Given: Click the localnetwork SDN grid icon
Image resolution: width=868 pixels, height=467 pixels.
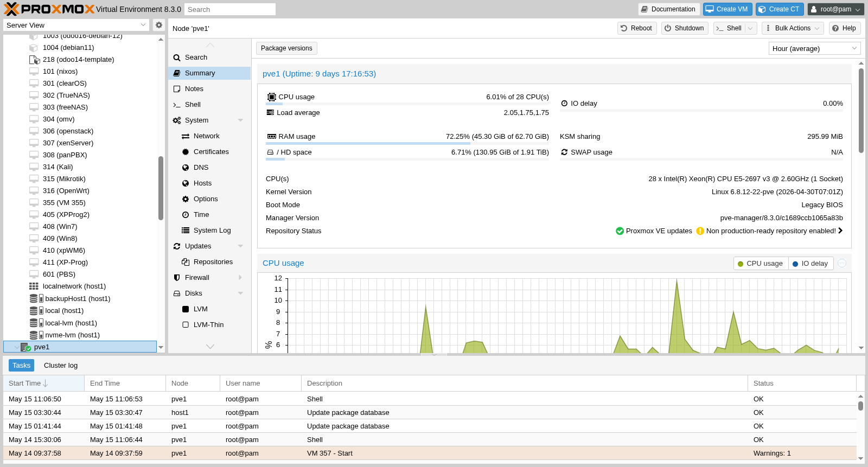Looking at the screenshot, I should coord(34,286).
